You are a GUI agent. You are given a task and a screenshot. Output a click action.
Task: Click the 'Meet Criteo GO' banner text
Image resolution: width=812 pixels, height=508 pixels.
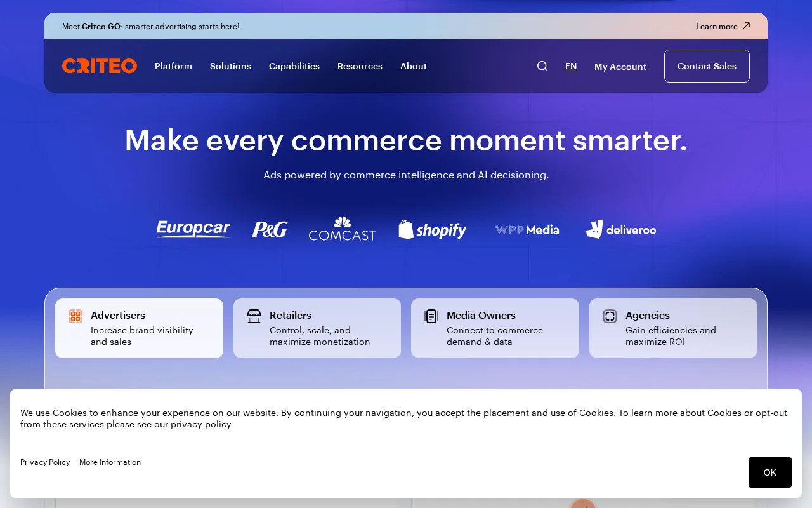(151, 26)
